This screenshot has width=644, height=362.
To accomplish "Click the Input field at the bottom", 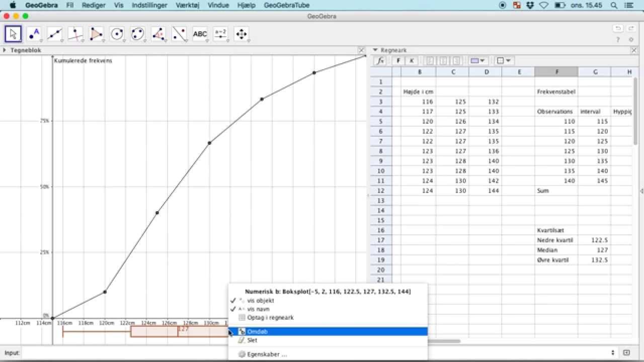I will tap(314, 353).
